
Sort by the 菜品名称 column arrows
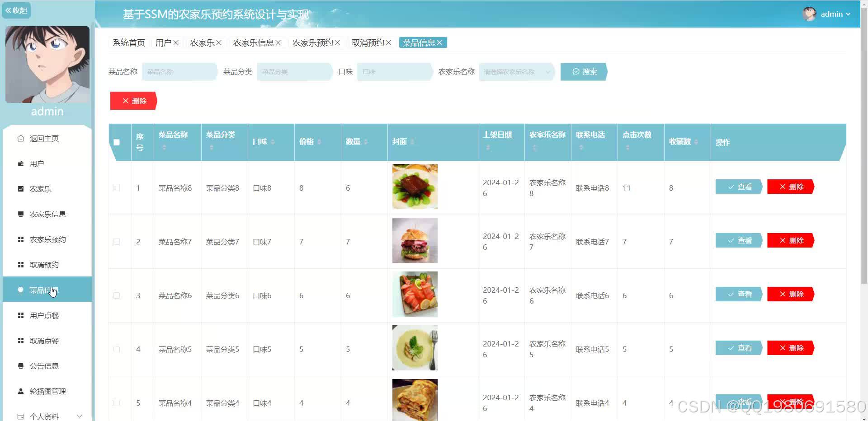(164, 147)
